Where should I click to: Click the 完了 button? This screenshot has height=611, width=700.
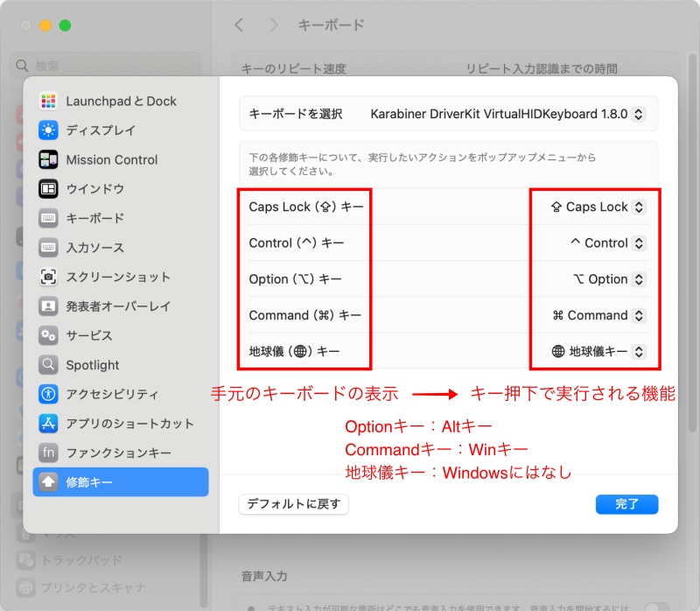point(626,504)
